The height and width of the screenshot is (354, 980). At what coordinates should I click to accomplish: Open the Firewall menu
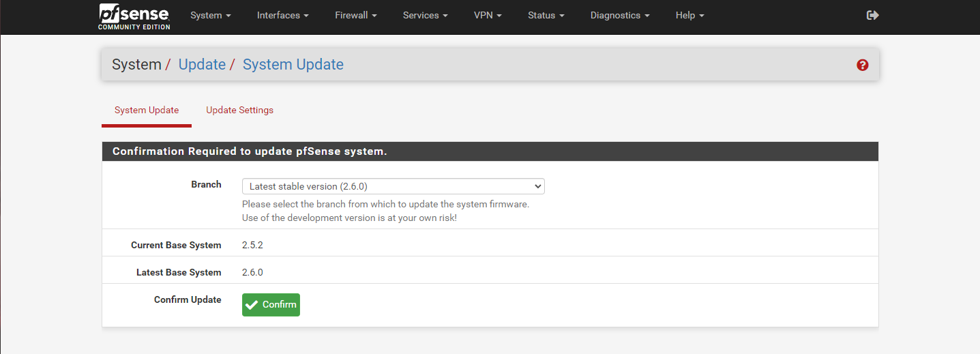coord(357,15)
